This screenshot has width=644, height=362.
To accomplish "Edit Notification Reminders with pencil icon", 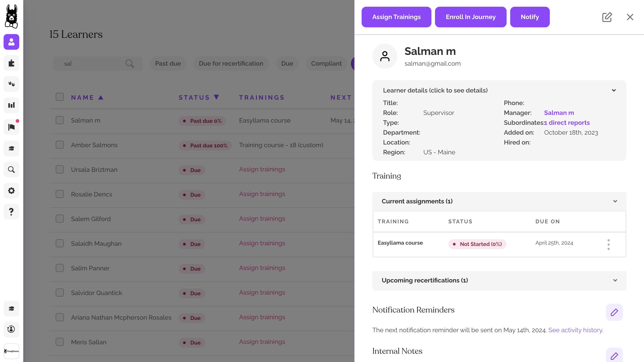I will pos(614,312).
